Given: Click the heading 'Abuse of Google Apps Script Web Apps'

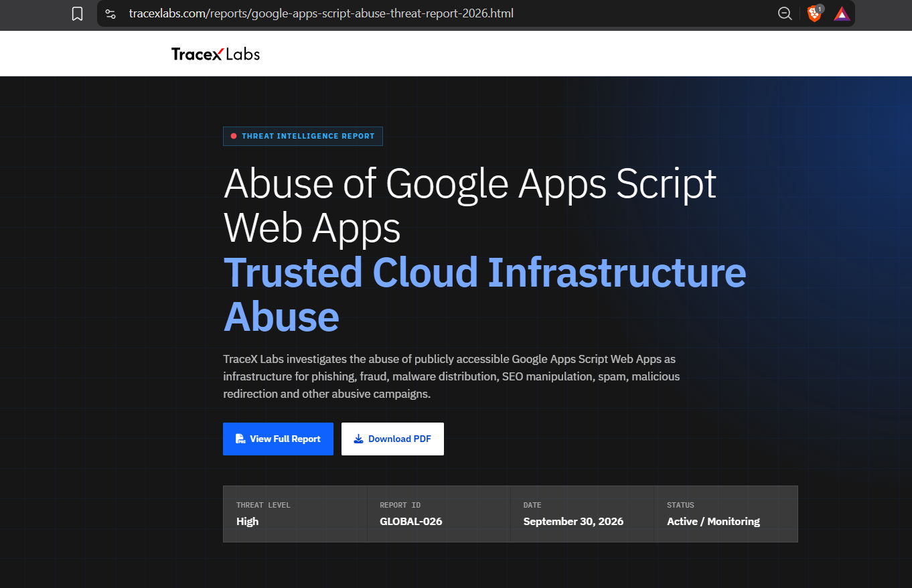Looking at the screenshot, I should pyautogui.click(x=470, y=205).
